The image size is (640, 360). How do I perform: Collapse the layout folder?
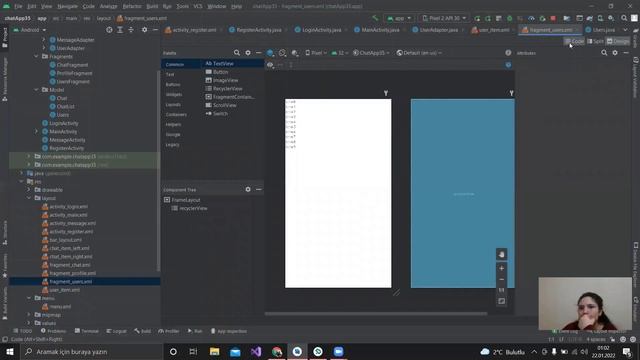pyautogui.click(x=29, y=198)
